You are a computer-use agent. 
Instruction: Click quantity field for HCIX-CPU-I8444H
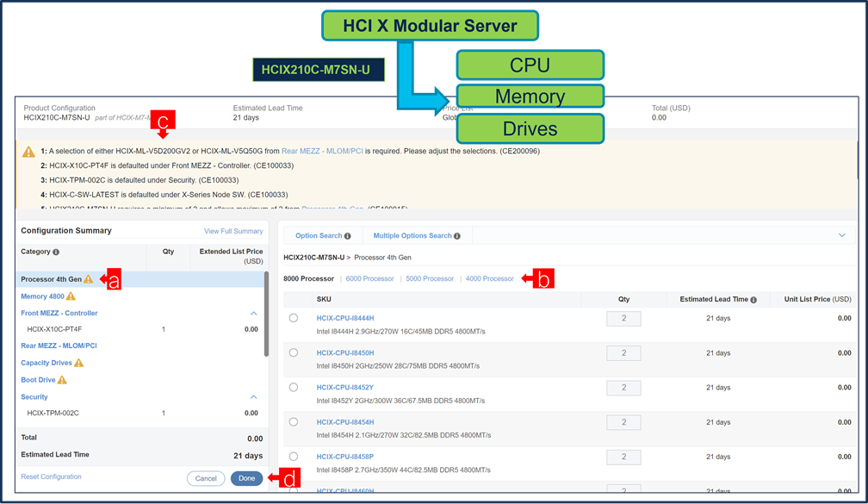623,319
